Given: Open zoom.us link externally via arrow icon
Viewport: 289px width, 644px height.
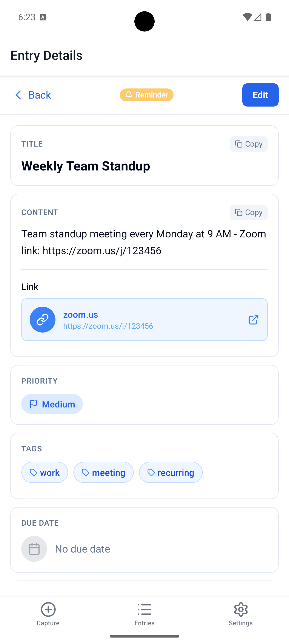Looking at the screenshot, I should (x=253, y=319).
